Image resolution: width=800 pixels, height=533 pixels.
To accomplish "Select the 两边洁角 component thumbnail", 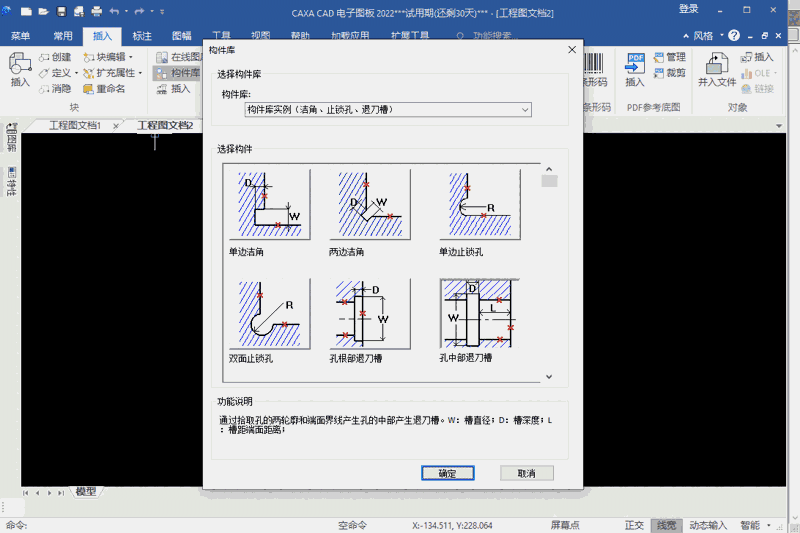I will (x=369, y=204).
